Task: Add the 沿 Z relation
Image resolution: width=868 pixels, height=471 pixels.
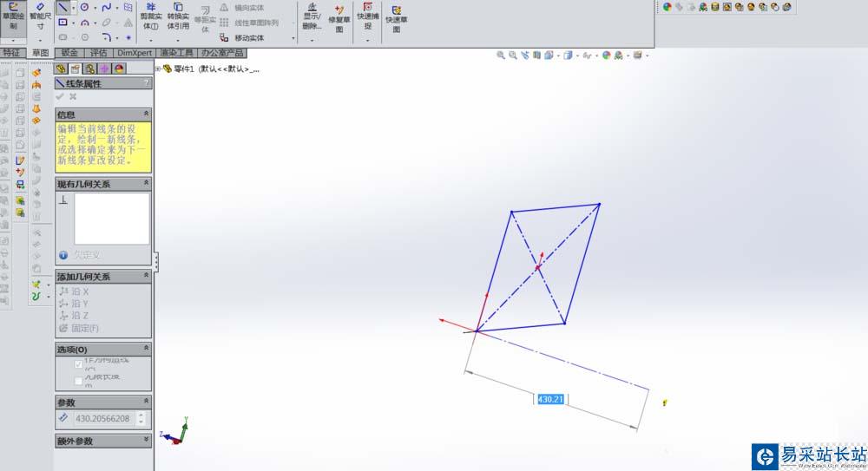Action: (74, 316)
